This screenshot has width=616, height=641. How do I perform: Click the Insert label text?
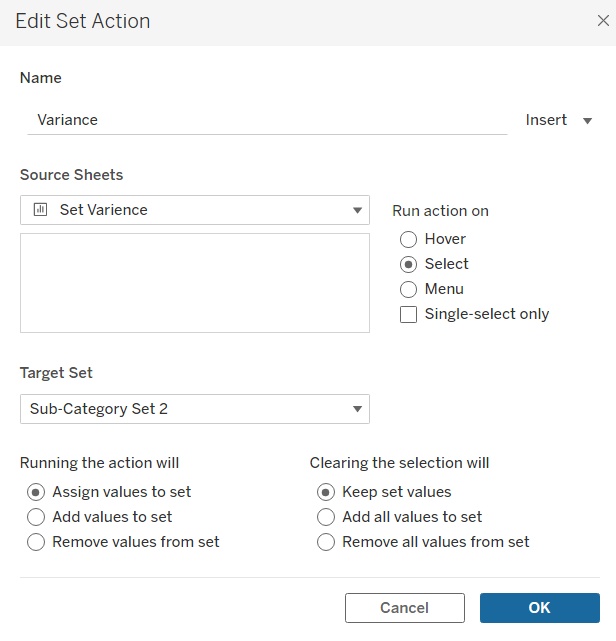546,120
